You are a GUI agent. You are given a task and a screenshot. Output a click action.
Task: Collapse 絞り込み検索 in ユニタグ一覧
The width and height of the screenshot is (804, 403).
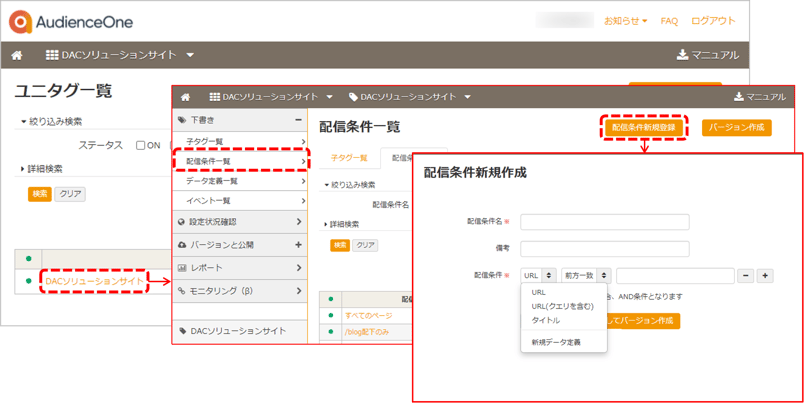[51, 122]
